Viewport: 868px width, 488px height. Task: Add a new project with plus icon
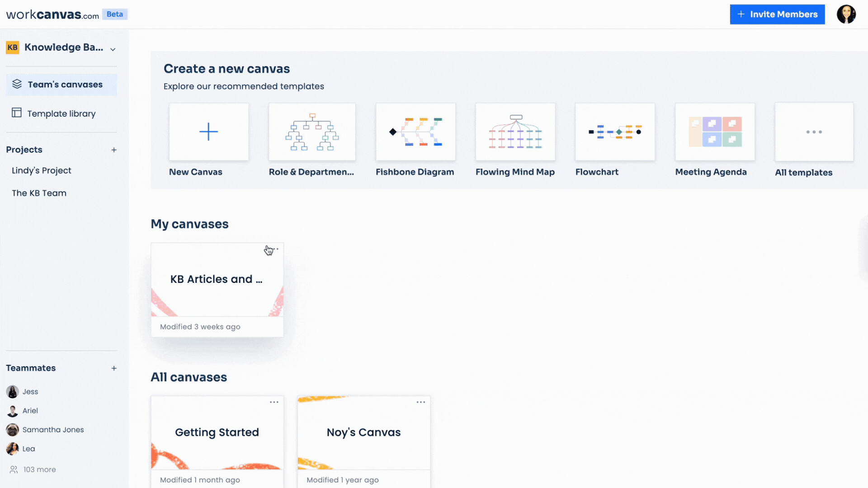coord(114,150)
